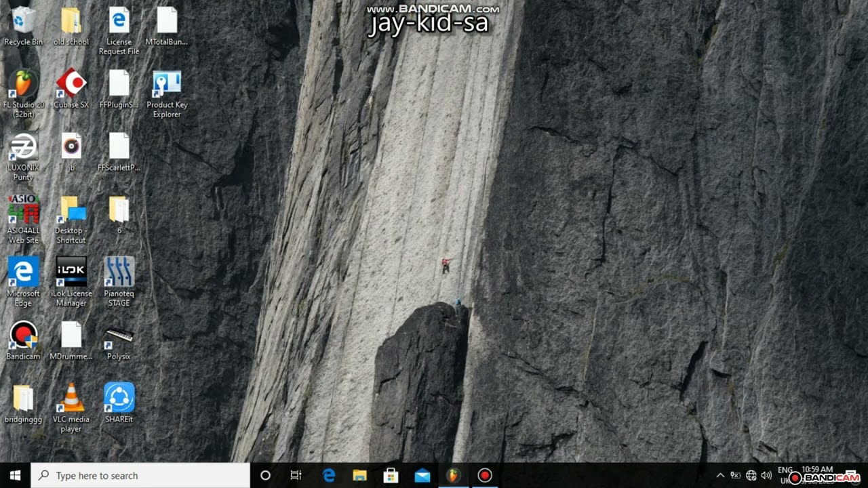Open the Desktop - Shortcut folder icon
Viewport: 868px width, 488px height.
coord(71,220)
